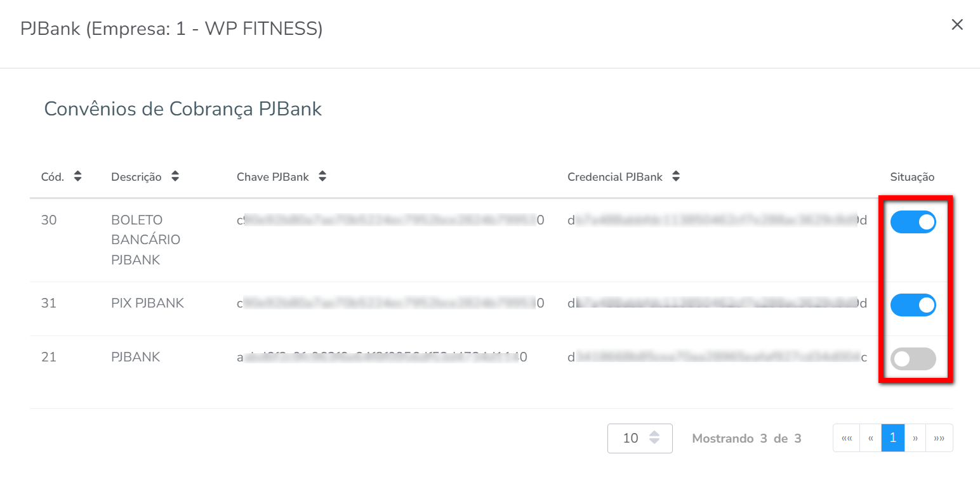Click the Cód. column header label
Viewport: 980px width, 480px height.
pos(53,177)
